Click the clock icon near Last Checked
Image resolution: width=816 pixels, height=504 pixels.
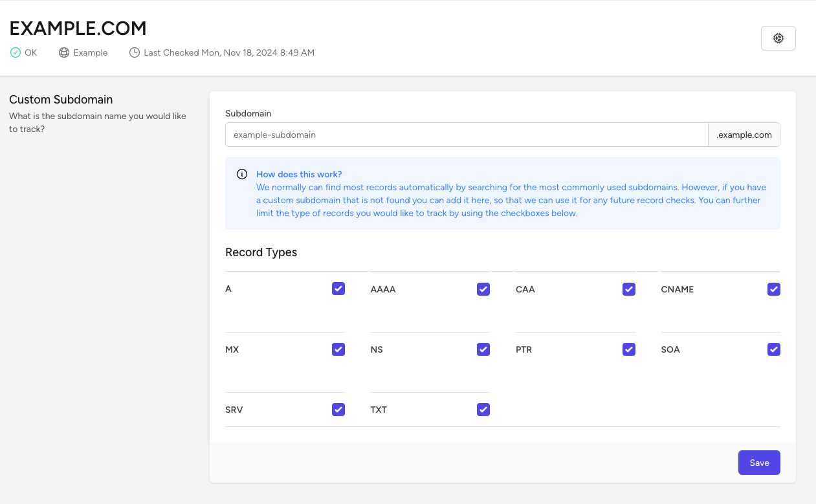(x=135, y=52)
